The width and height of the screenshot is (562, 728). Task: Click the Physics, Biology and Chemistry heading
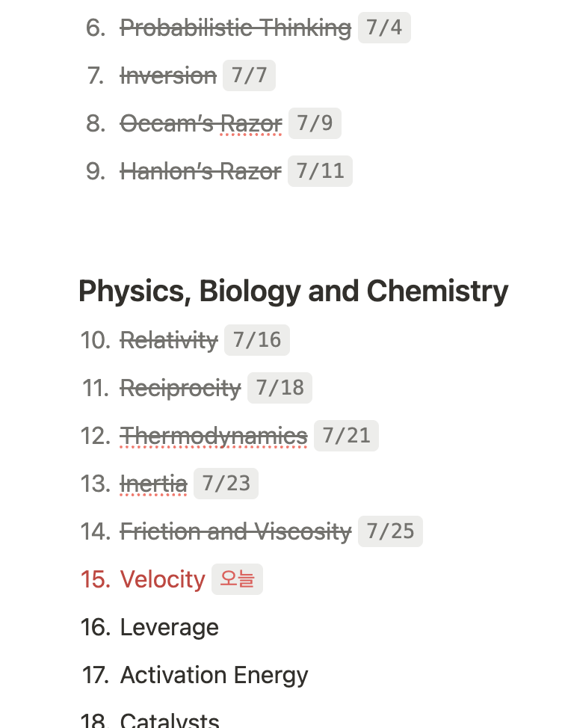pos(293,291)
